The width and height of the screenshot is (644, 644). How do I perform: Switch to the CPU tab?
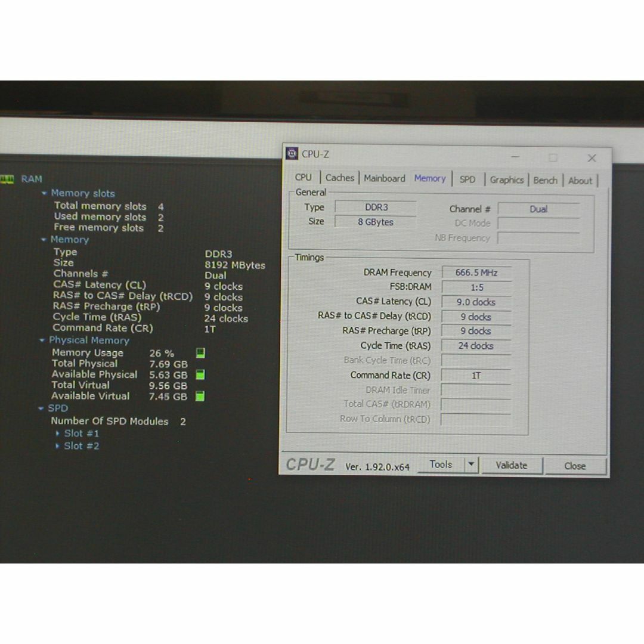(303, 178)
